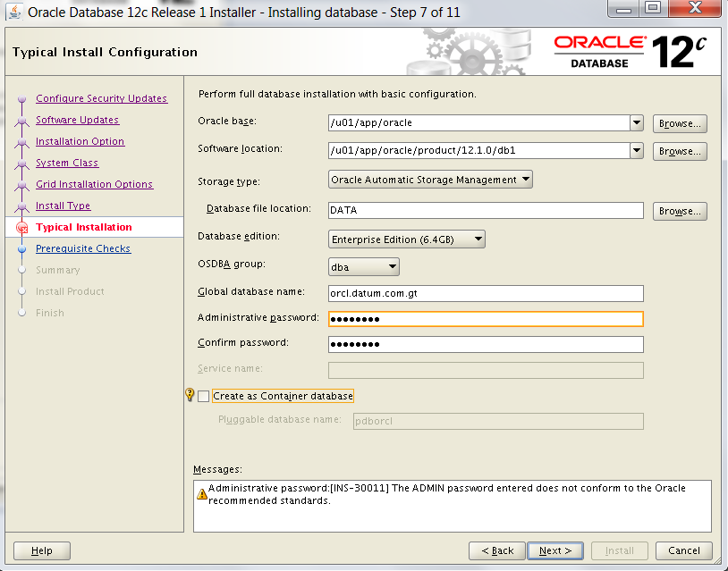Open the OSDBA group dropdown
This screenshot has height=571, width=728.
point(363,267)
